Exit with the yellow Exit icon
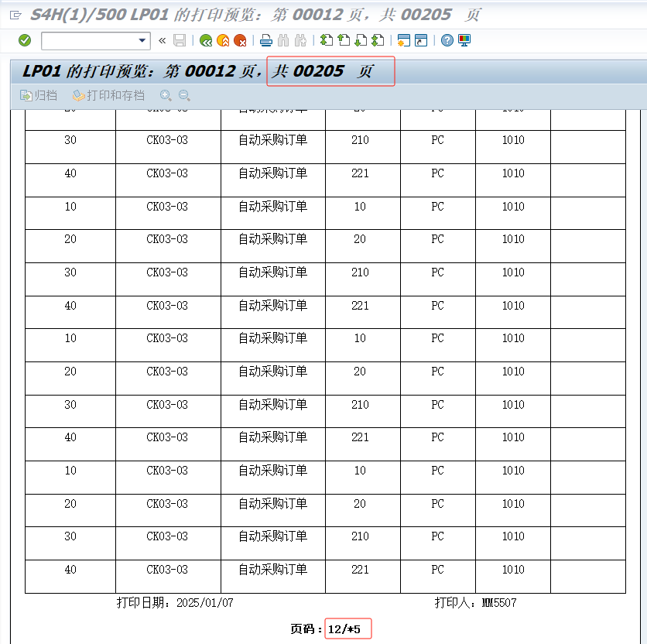This screenshot has width=647, height=644. point(223,40)
